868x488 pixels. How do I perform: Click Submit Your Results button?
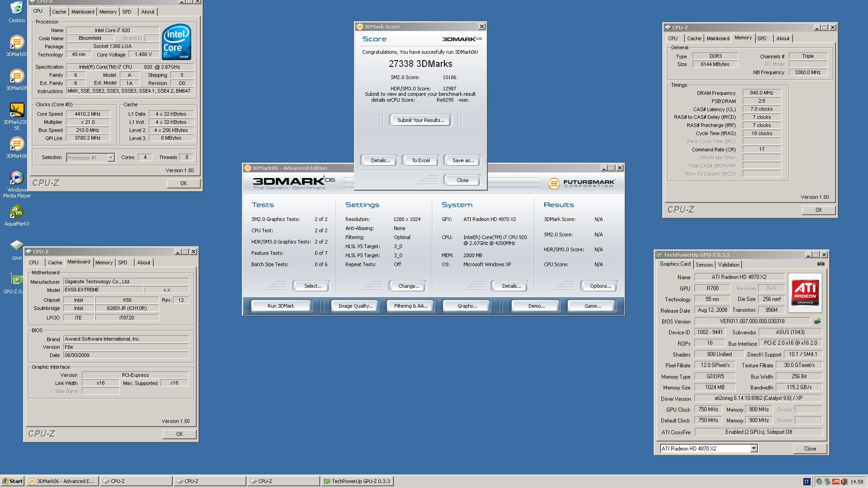(x=420, y=120)
